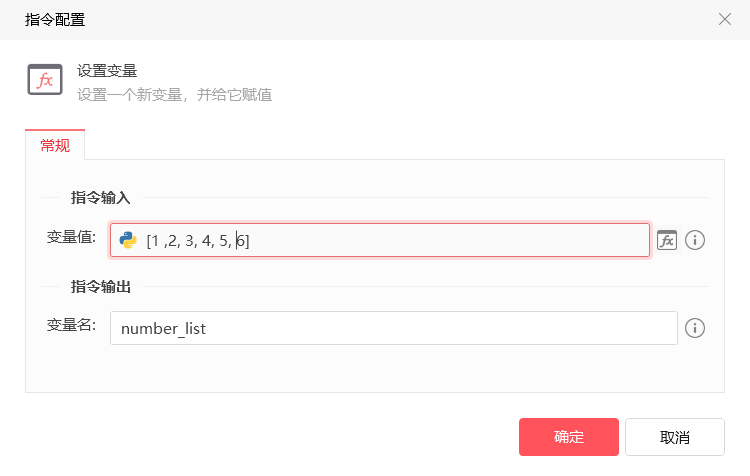750x476 pixels.
Task: Click the 设置变量 heading text
Action: pos(107,71)
